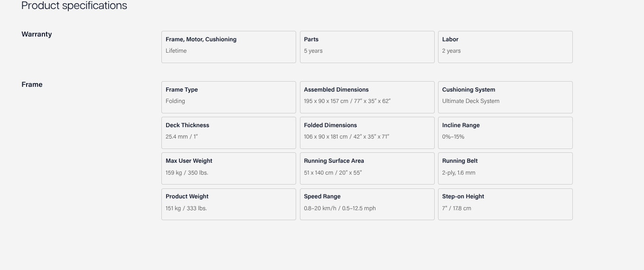Screen dimensions: 644x270
Task: Select the Running Belt card
Action: [x=505, y=168]
